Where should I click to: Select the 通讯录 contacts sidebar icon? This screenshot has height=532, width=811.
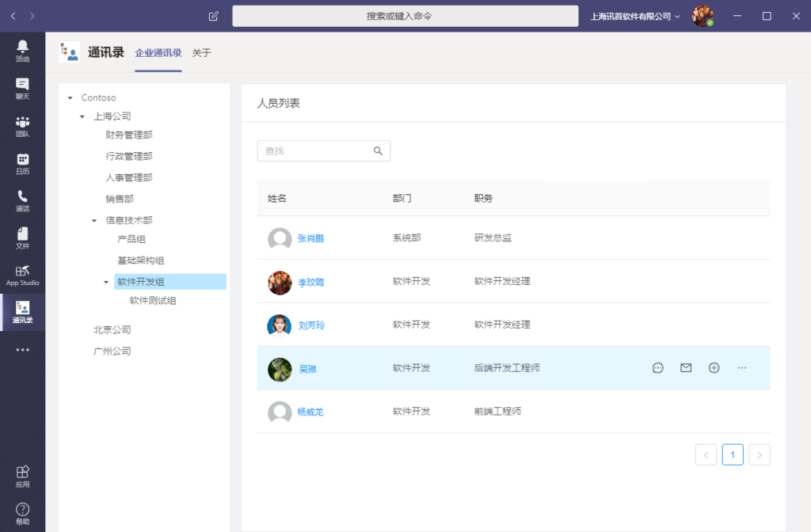click(22, 312)
